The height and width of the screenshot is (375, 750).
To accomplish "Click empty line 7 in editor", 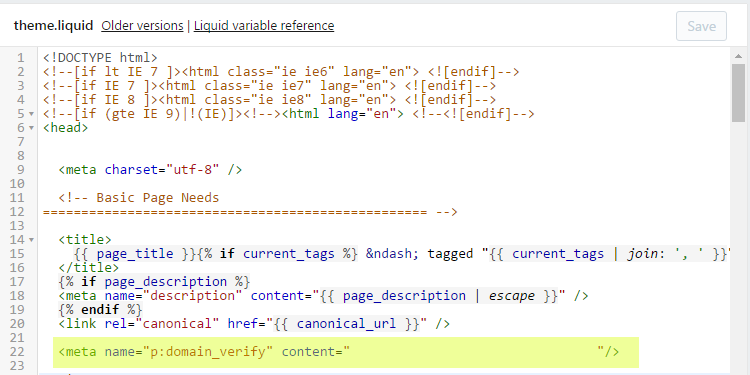I will pos(383,142).
